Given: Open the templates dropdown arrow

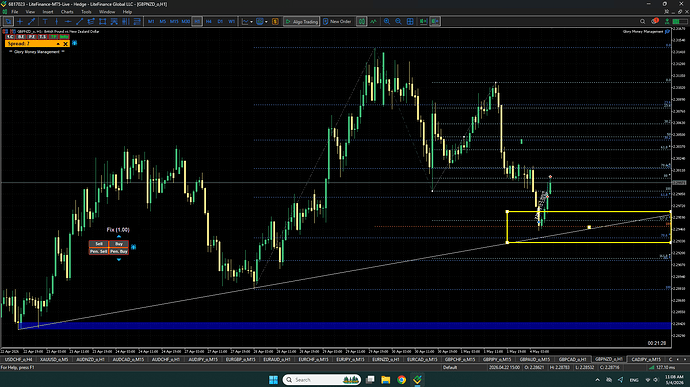Looking at the screenshot, I should (266, 22).
